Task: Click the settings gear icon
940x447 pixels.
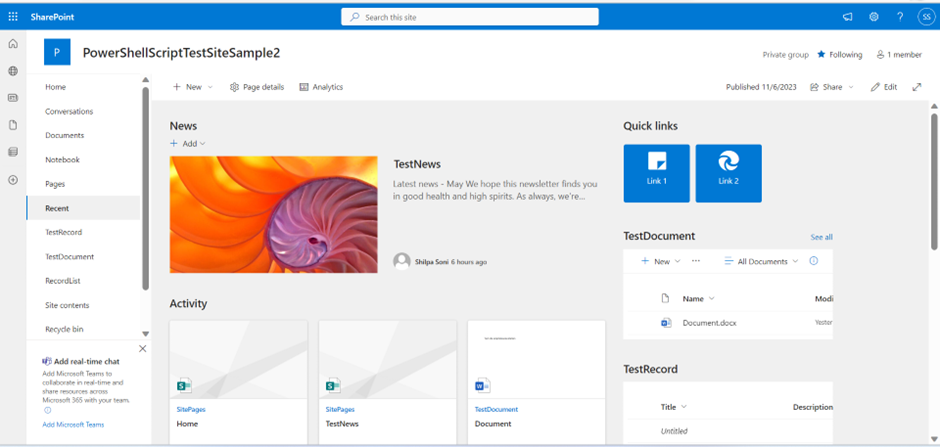Action: (873, 17)
